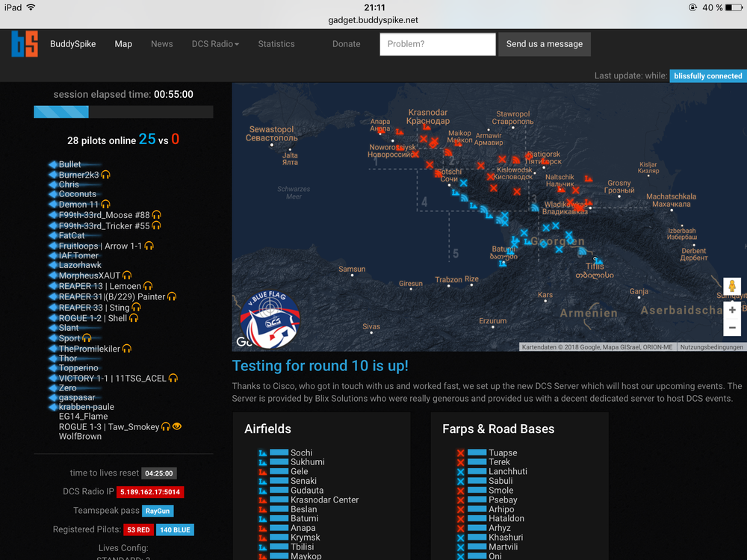This screenshot has width=747, height=560.
Task: Click the gadget.buddyspike.net address bar
Action: [x=373, y=20]
